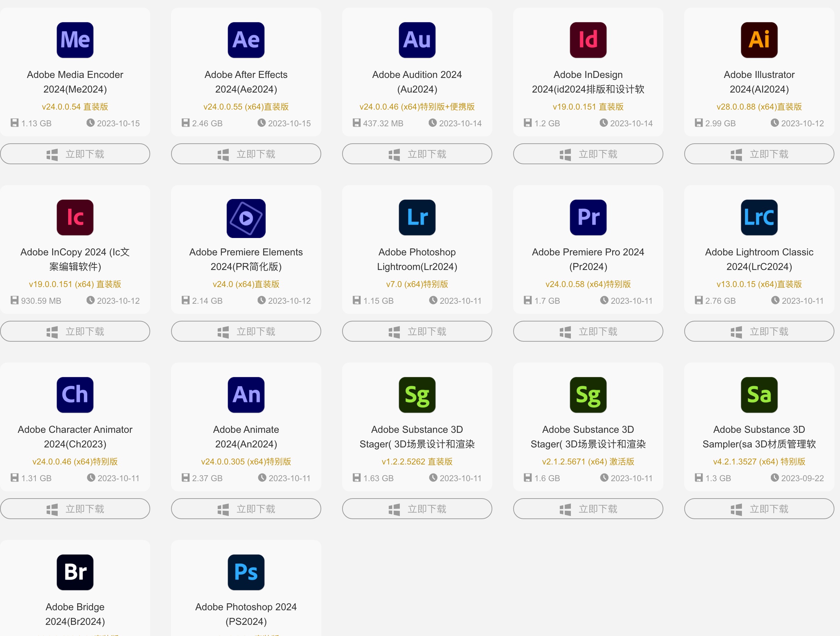Download Adobe Substance 3D Sampler
The image size is (840, 636).
(759, 509)
